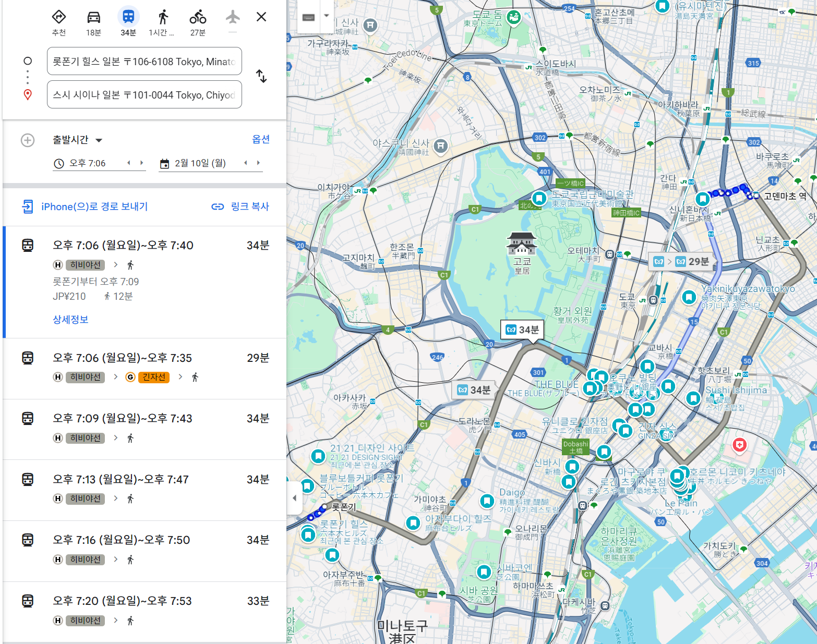Select route 오후 7:13~오후 7:47
The height and width of the screenshot is (644, 817).
tap(145, 490)
